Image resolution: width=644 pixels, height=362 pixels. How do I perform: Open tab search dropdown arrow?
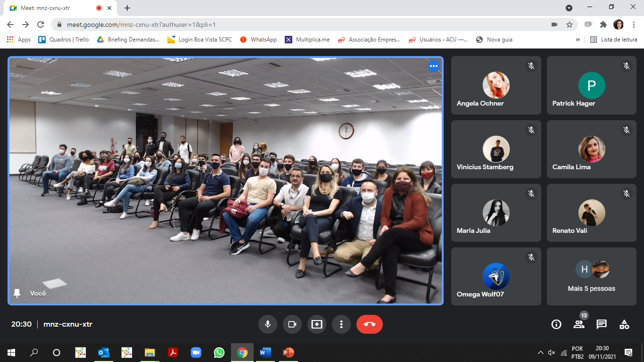569,8
